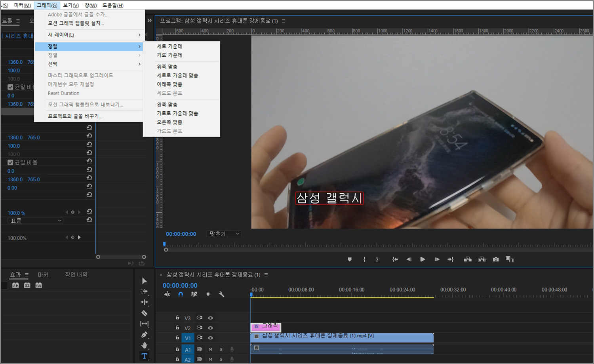594x364 pixels.
Task: Select the Hand tool
Action: [145, 345]
